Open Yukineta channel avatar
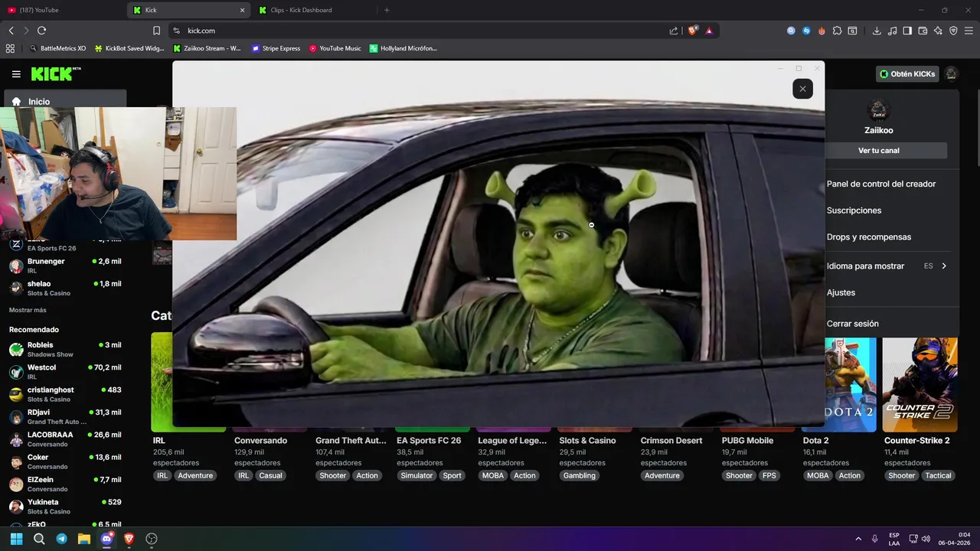Screen dimensions: 980x551 tap(16, 507)
